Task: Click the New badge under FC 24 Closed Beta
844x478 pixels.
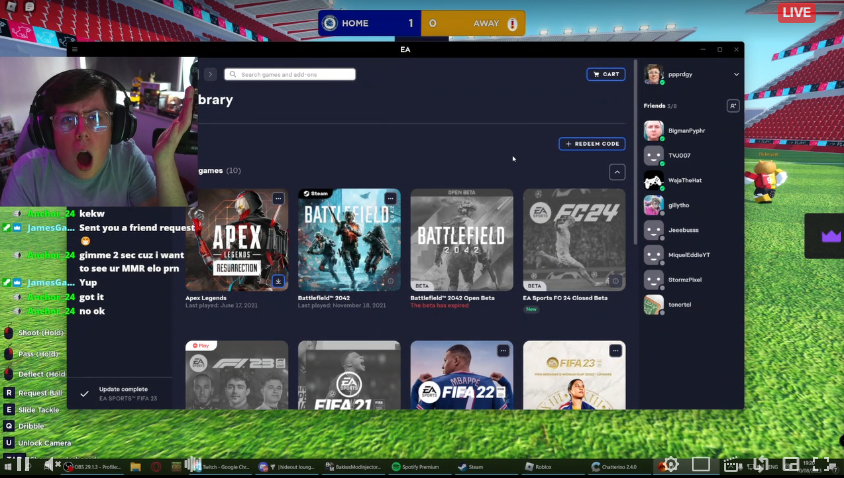Action: (x=531, y=309)
